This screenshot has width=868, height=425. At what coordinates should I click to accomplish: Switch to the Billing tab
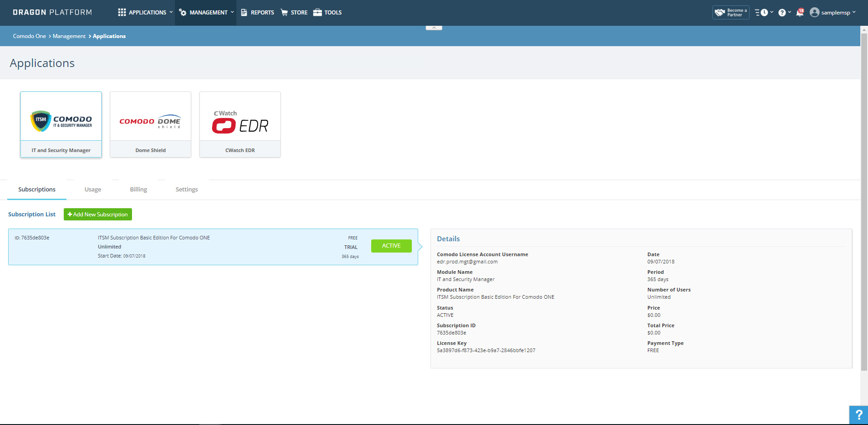click(138, 189)
